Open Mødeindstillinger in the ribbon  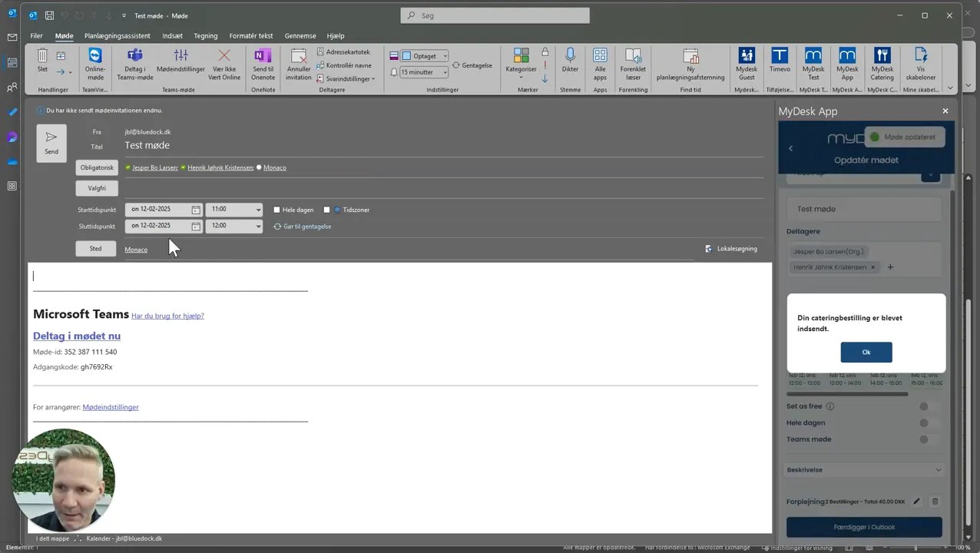[180, 61]
